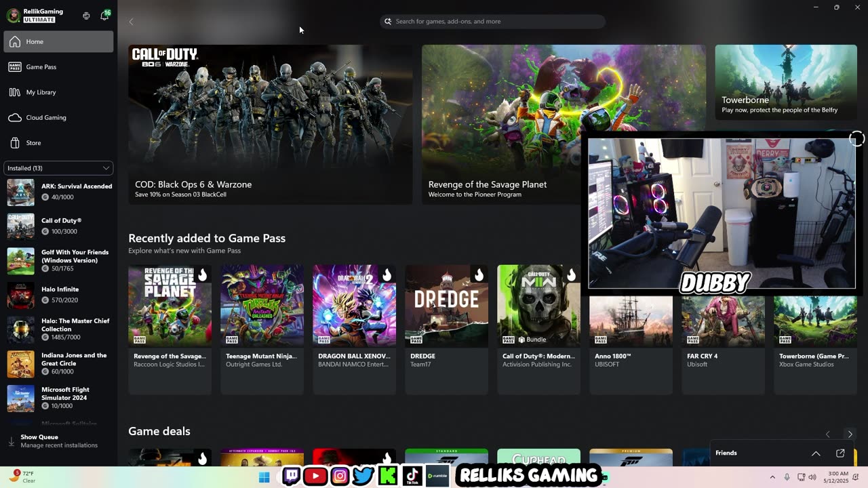Open the DREDGE game card

click(x=446, y=329)
